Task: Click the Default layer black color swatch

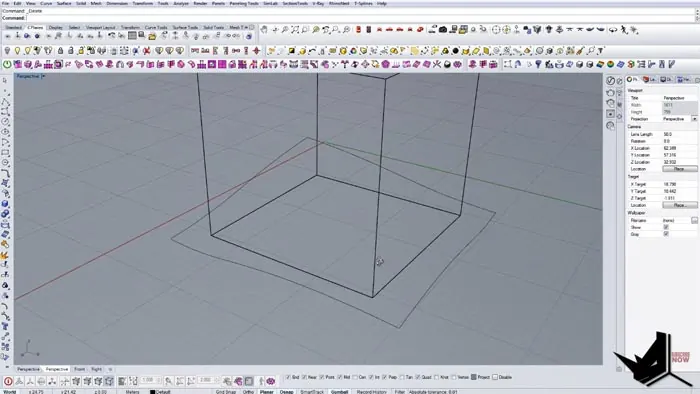Action: [x=152, y=392]
